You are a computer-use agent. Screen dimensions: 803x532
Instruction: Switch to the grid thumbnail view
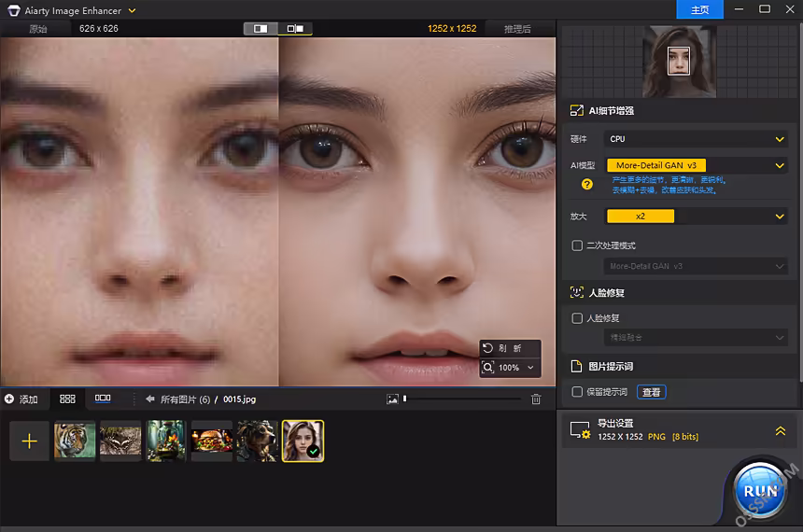[67, 399]
